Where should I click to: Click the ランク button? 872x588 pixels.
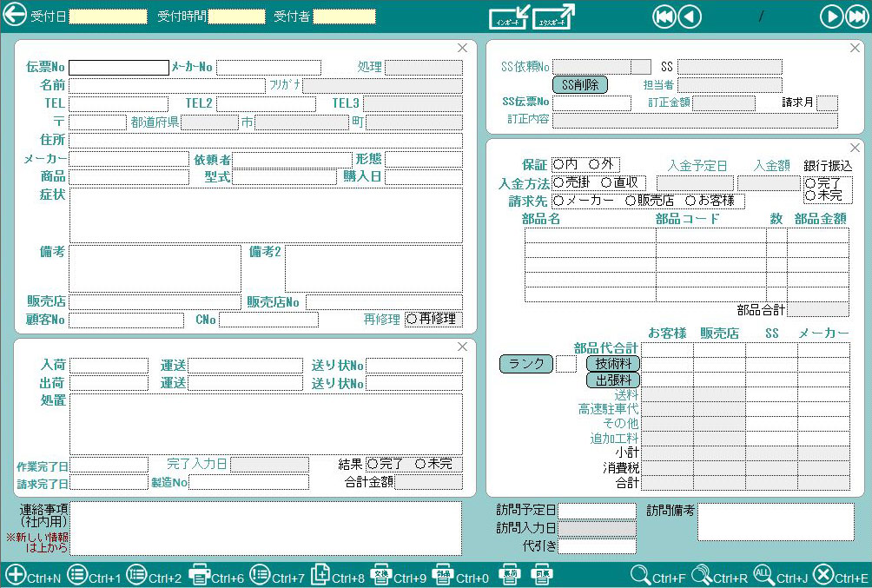(525, 364)
